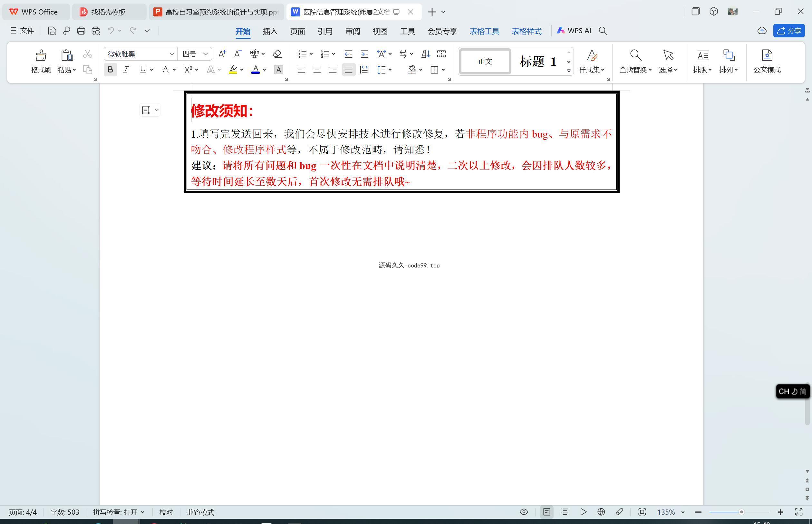Click the Print icon in quick toolbar

click(x=81, y=31)
